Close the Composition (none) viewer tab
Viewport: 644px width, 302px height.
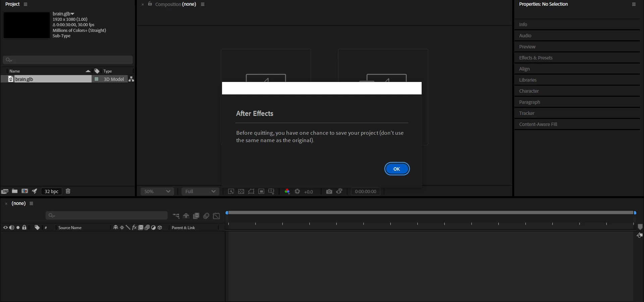[x=143, y=5]
